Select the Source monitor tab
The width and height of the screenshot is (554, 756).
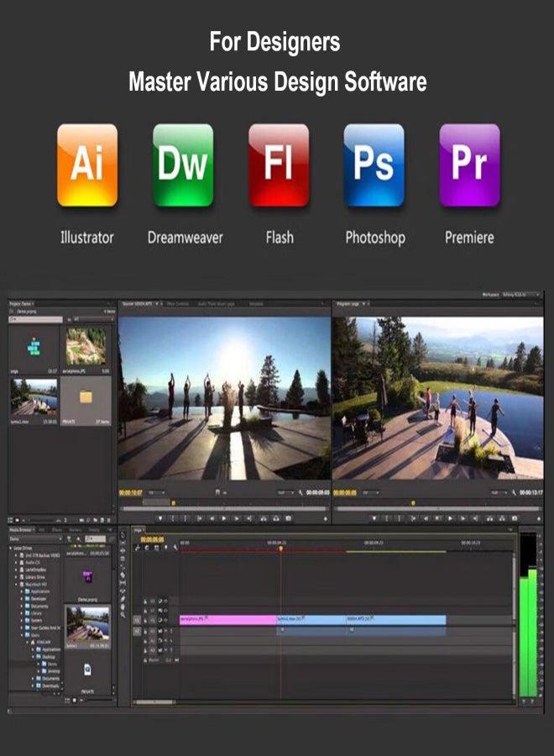point(139,303)
